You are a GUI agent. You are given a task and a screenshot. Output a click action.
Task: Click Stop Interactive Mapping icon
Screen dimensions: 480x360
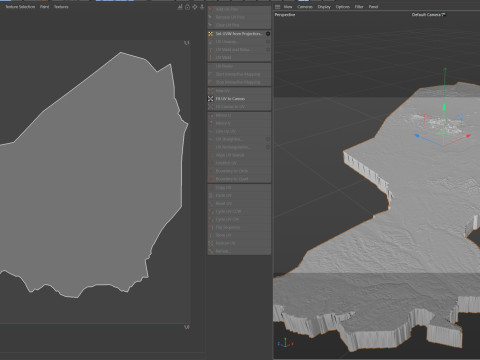point(210,82)
